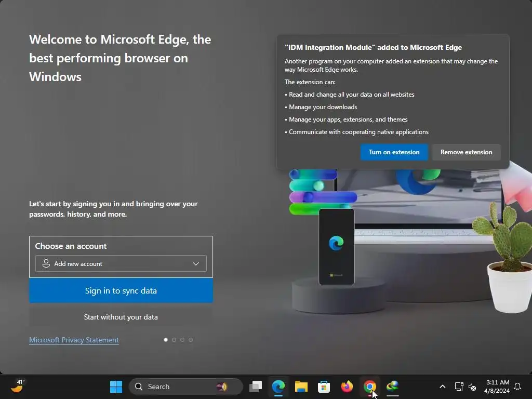Select the second page indicator dot
532x399 pixels.
[174, 340]
